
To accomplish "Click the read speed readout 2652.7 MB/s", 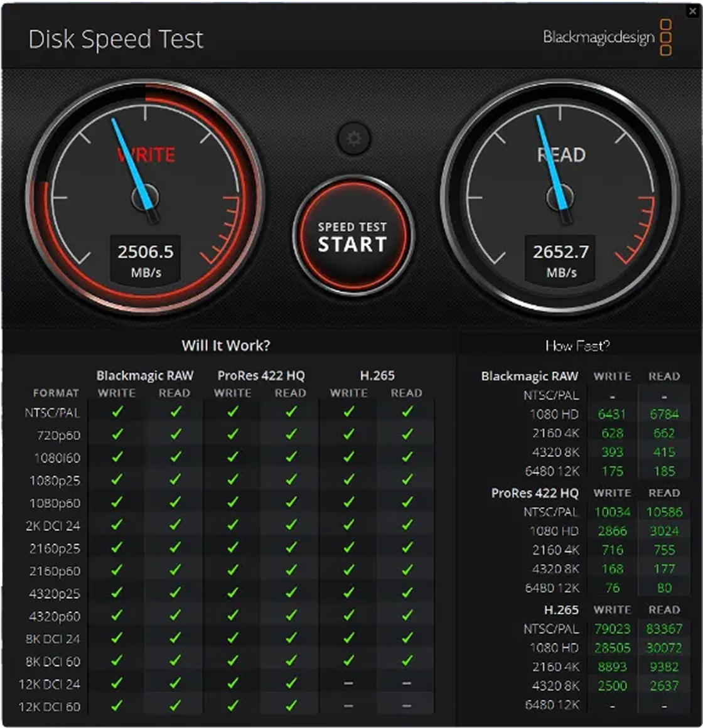I will point(561,259).
